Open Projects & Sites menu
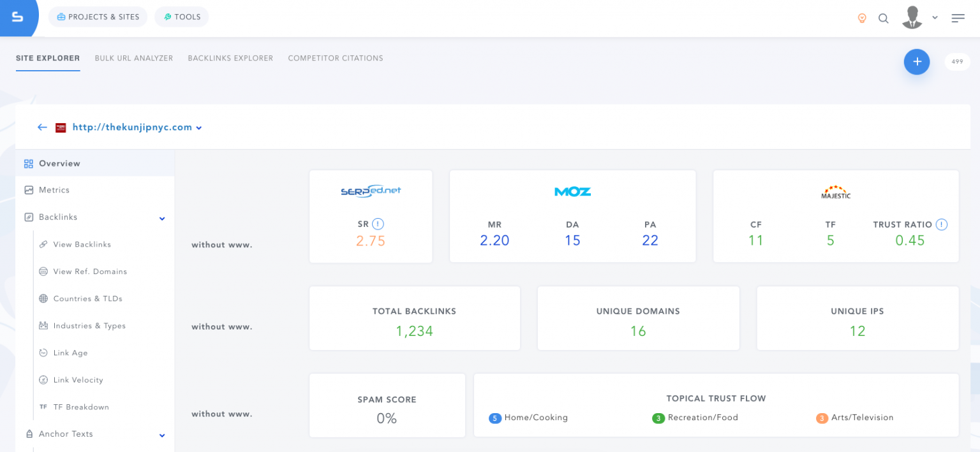The width and height of the screenshot is (980, 452). (x=98, y=17)
